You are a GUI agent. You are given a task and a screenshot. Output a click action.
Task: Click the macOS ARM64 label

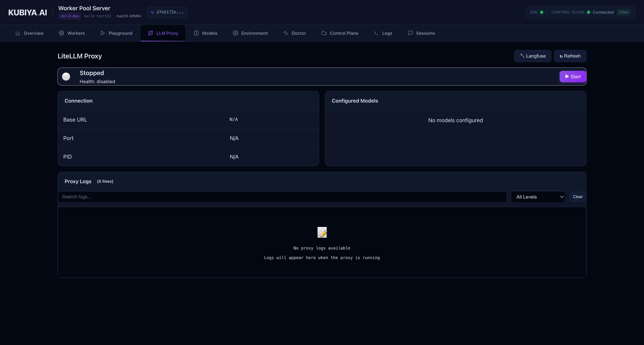pyautogui.click(x=129, y=16)
